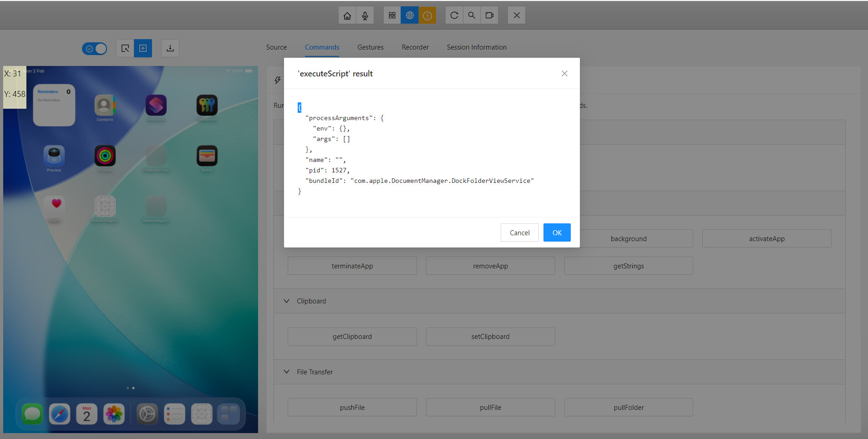Click the download screenshot icon
868x439 pixels.
(170, 48)
